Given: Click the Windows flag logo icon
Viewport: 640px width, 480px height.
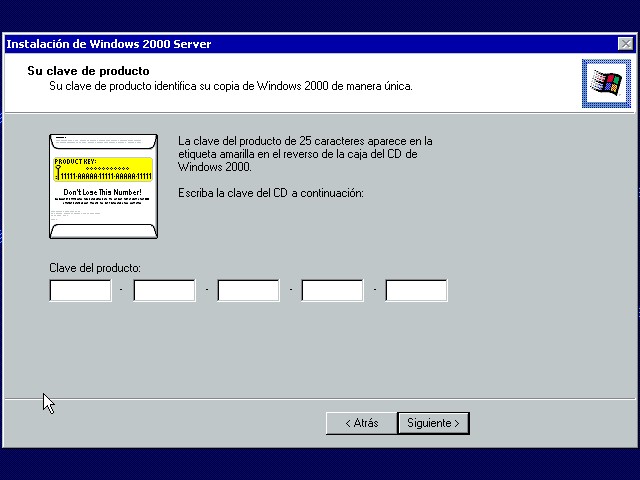Looking at the screenshot, I should [x=606, y=83].
